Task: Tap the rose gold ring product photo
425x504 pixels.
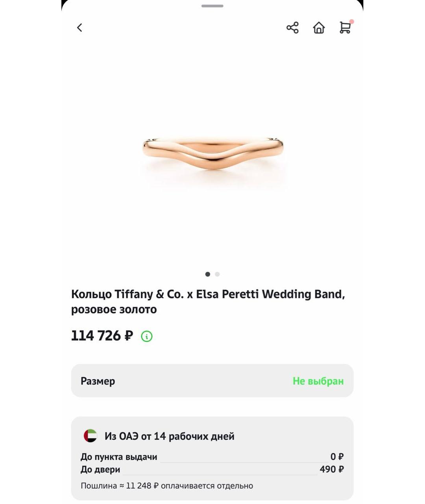Action: 212,157
